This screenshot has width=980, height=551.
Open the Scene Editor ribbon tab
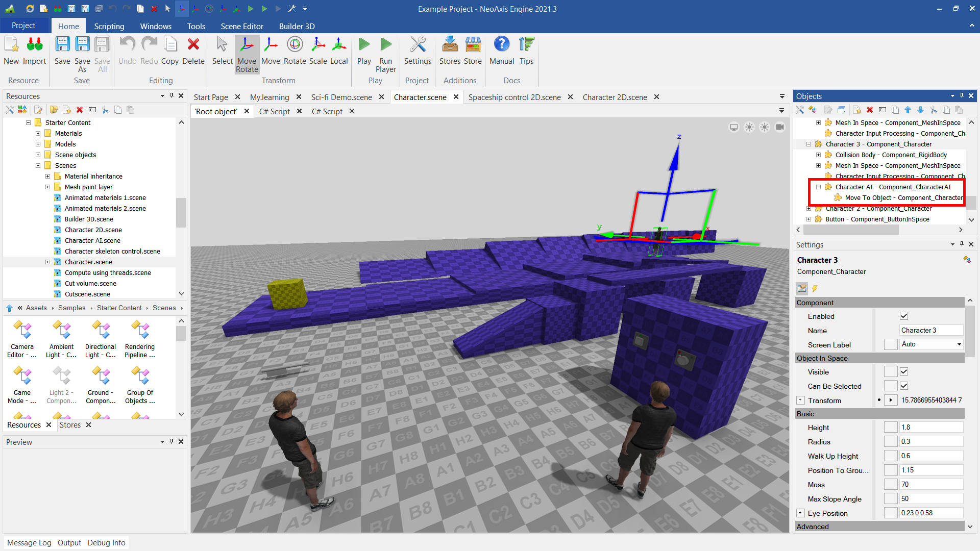[x=241, y=26]
